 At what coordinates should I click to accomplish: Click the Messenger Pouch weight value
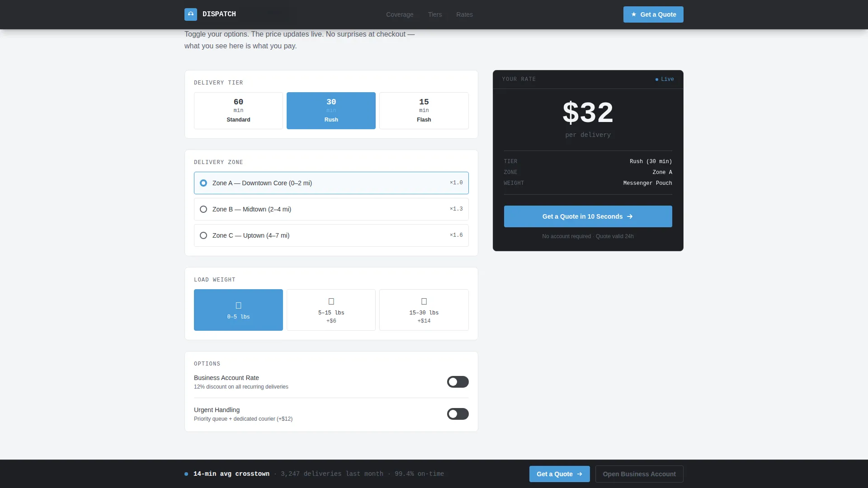pos(647,183)
